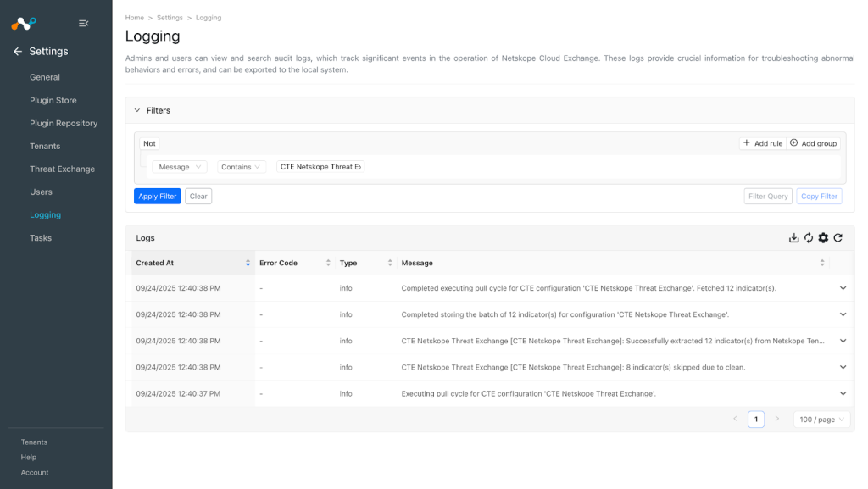This screenshot has width=868, height=489.
Task: Expand the 'Completed executing pull cycle' log row
Action: coord(843,288)
